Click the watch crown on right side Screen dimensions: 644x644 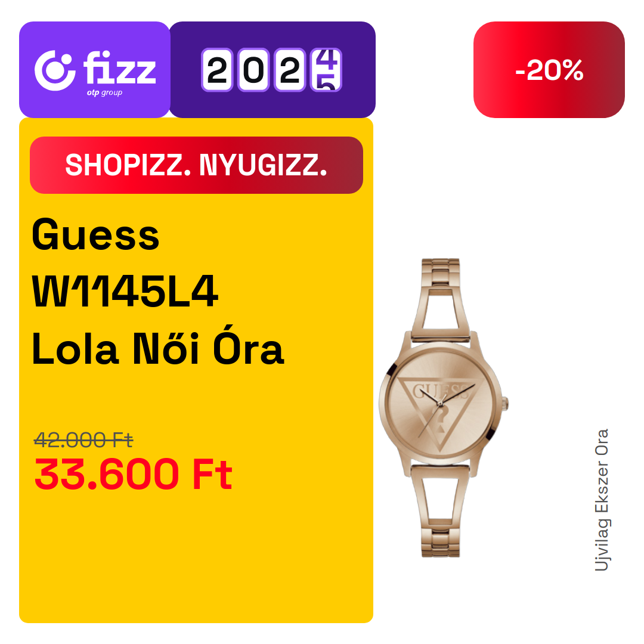pos(505,403)
